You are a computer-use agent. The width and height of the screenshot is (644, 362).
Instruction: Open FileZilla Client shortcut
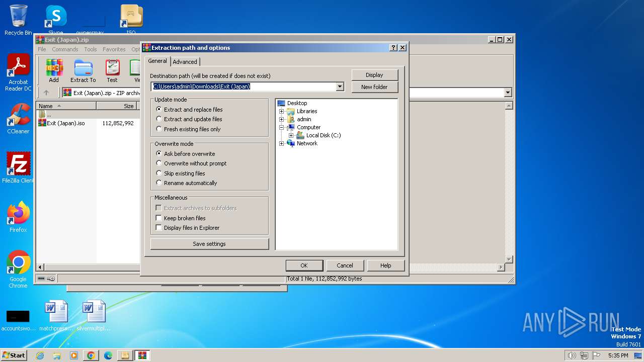point(18,167)
